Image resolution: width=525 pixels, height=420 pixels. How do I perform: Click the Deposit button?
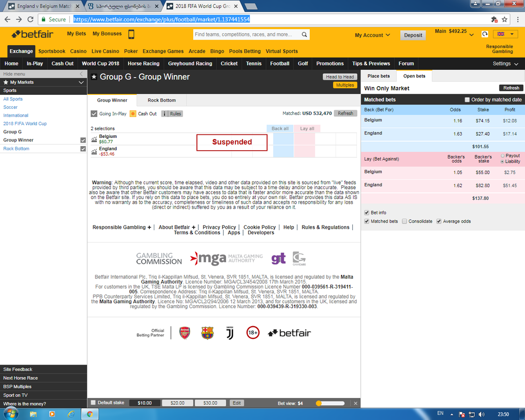coord(413,35)
